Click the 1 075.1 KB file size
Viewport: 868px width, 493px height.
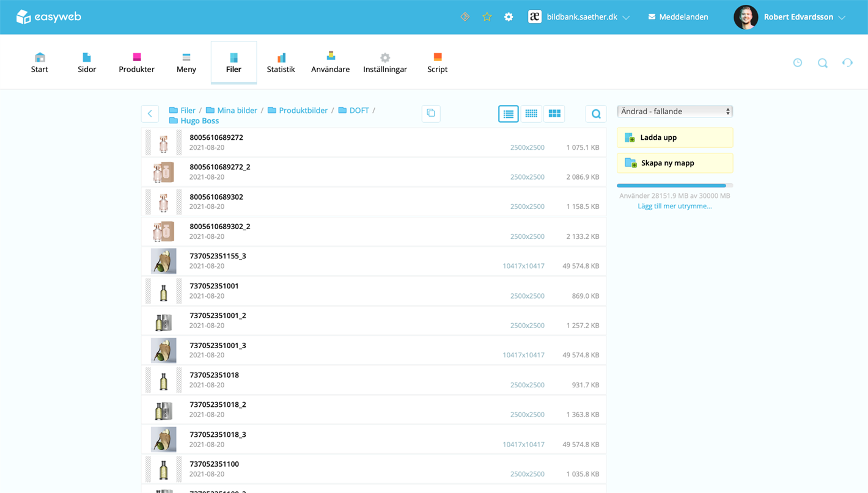pos(583,147)
